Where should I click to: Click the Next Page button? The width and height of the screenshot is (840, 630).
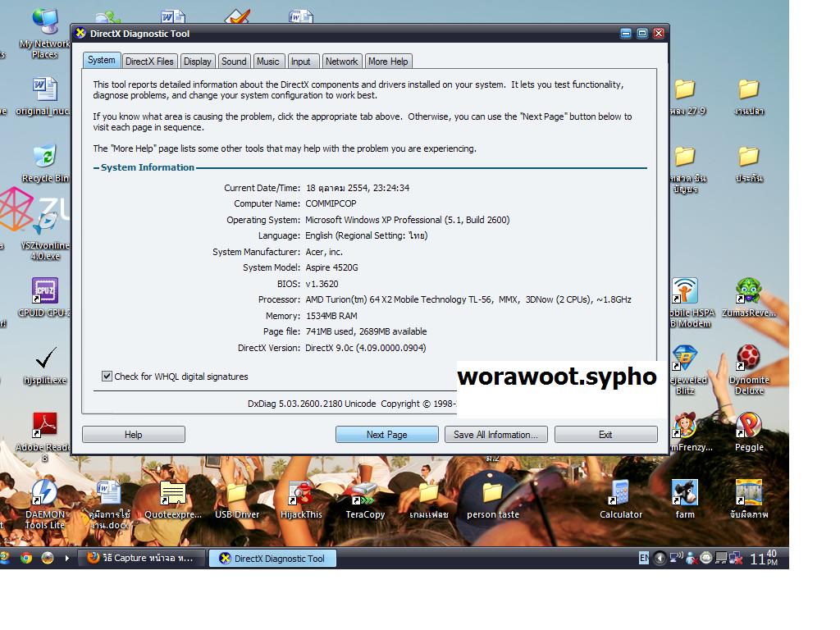coord(386,435)
